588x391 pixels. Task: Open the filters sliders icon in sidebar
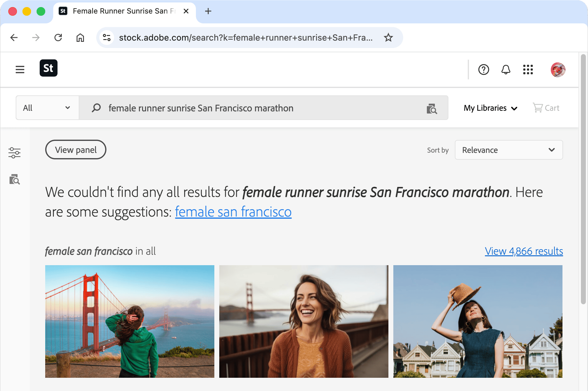tap(14, 153)
